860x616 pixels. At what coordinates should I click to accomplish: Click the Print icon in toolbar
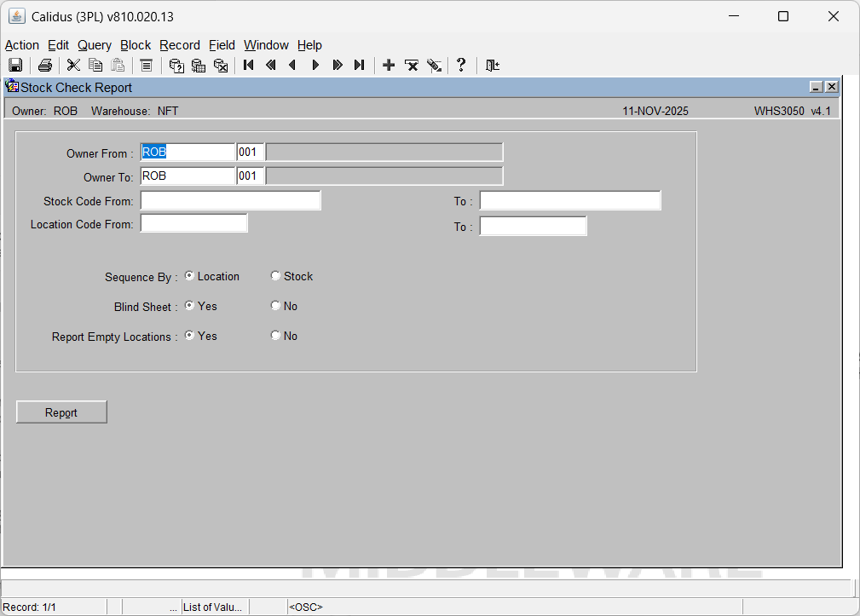[x=45, y=66]
